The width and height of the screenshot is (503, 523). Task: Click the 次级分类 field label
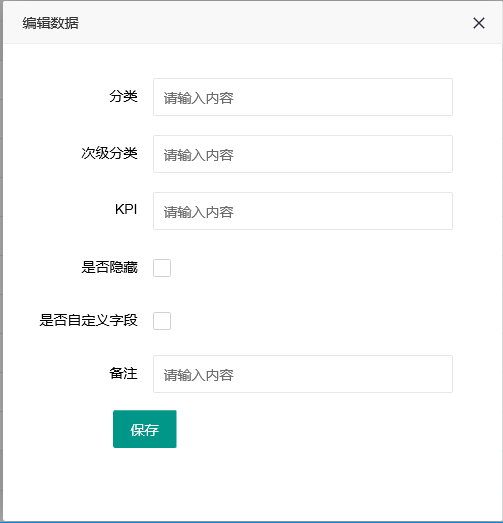point(109,153)
